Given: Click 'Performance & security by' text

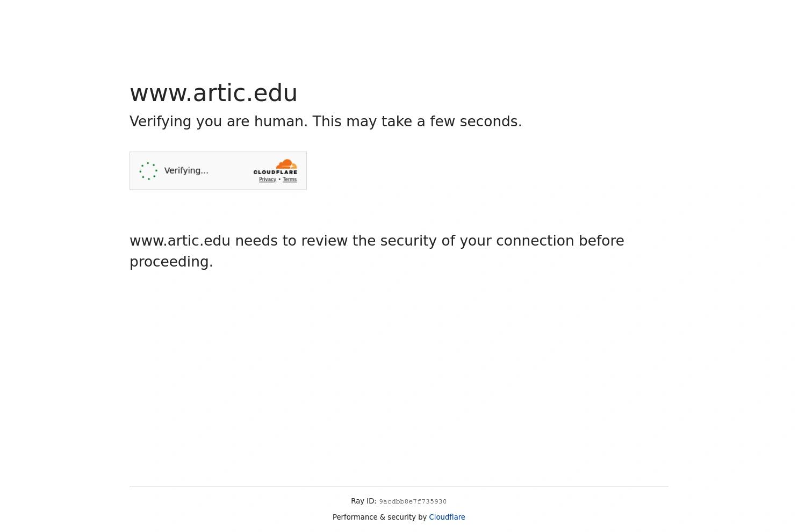Looking at the screenshot, I should pyautogui.click(x=379, y=517).
